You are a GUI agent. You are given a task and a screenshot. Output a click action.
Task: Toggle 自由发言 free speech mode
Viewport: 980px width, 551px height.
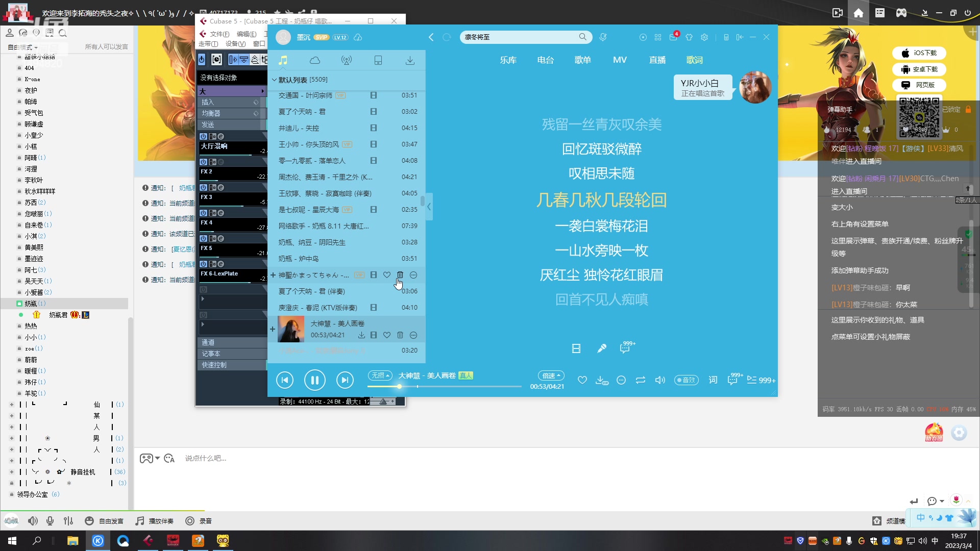[104, 521]
